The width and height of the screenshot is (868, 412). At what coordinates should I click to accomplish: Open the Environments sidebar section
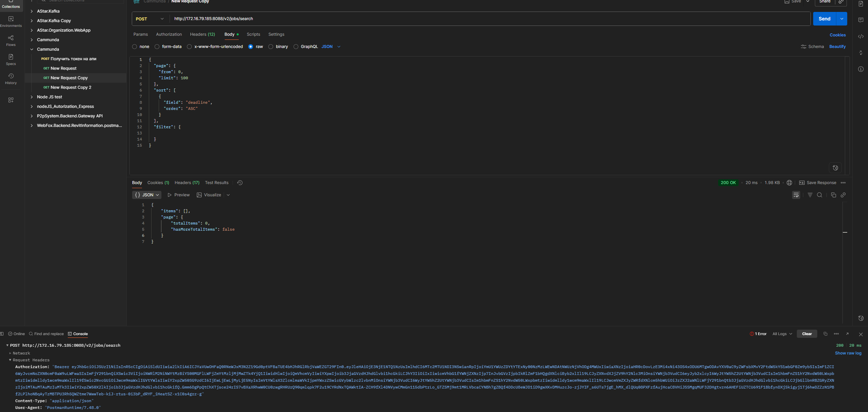pyautogui.click(x=11, y=21)
